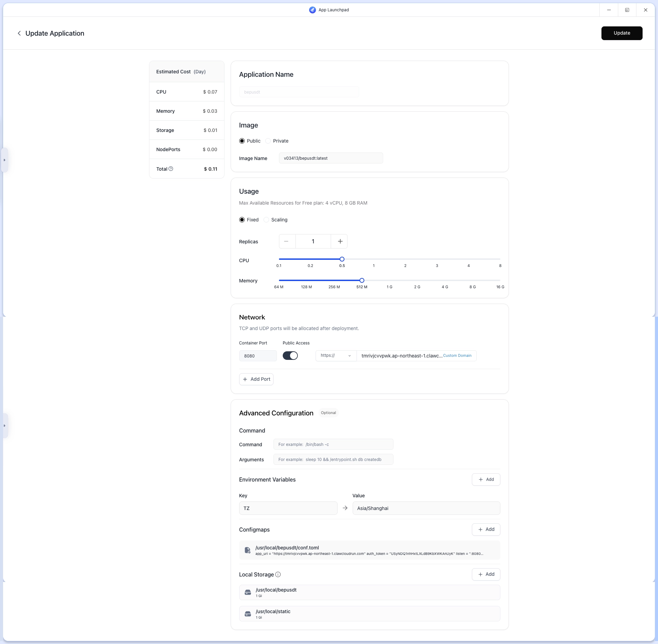Click the back arrow beside Update Application

point(19,33)
